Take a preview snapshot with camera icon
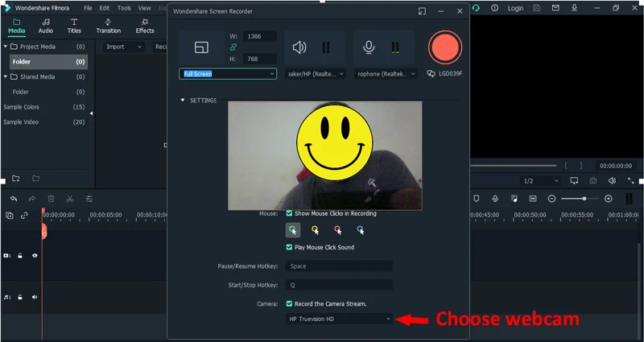Viewport: 644px width, 342px height. tap(593, 180)
